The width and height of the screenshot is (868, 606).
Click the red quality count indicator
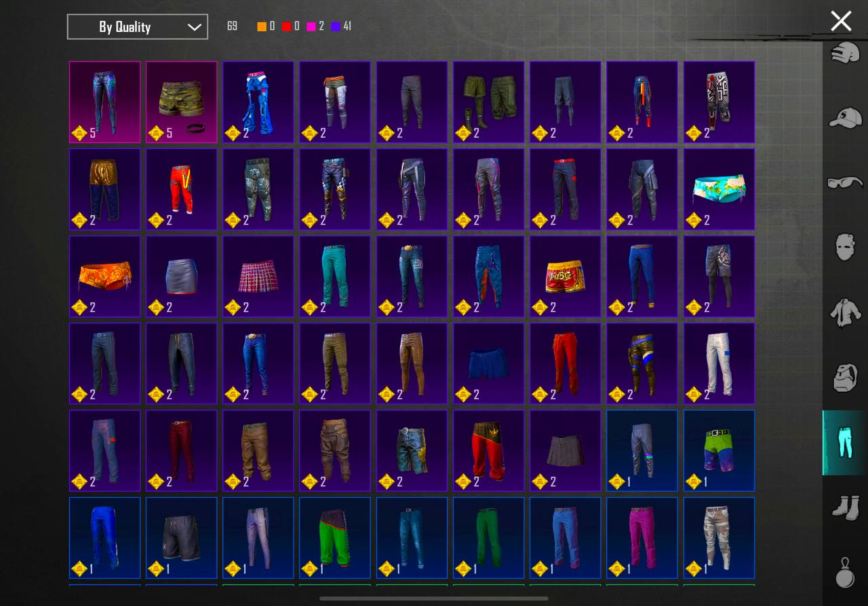coord(290,26)
